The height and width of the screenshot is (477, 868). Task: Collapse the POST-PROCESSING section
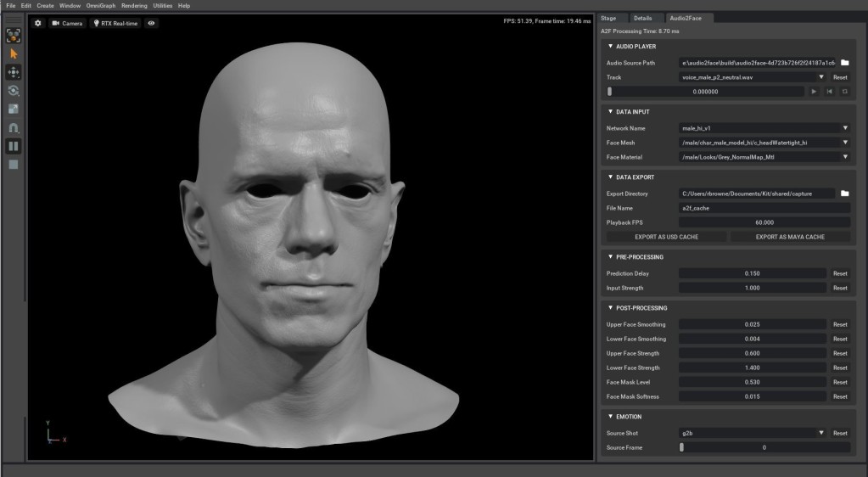point(611,308)
